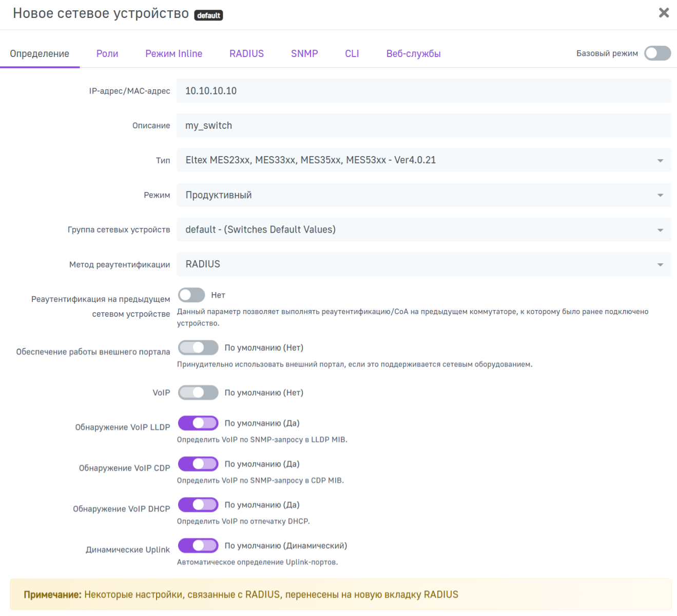The image size is (677, 616).
Task: Open the CLI tab
Action: (352, 54)
